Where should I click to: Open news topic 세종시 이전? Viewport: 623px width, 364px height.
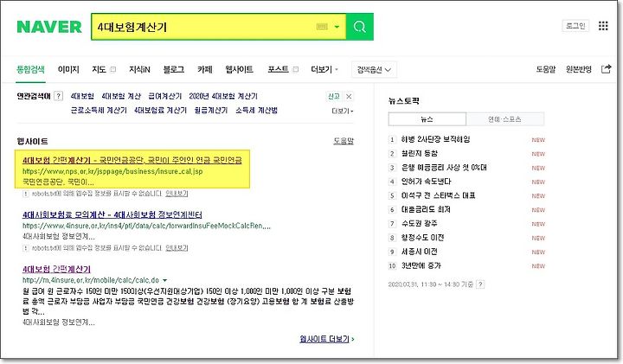pyautogui.click(x=419, y=252)
